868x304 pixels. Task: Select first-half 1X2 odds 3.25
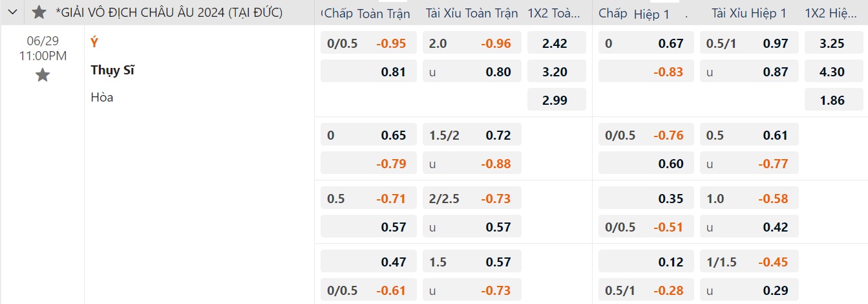(x=833, y=43)
